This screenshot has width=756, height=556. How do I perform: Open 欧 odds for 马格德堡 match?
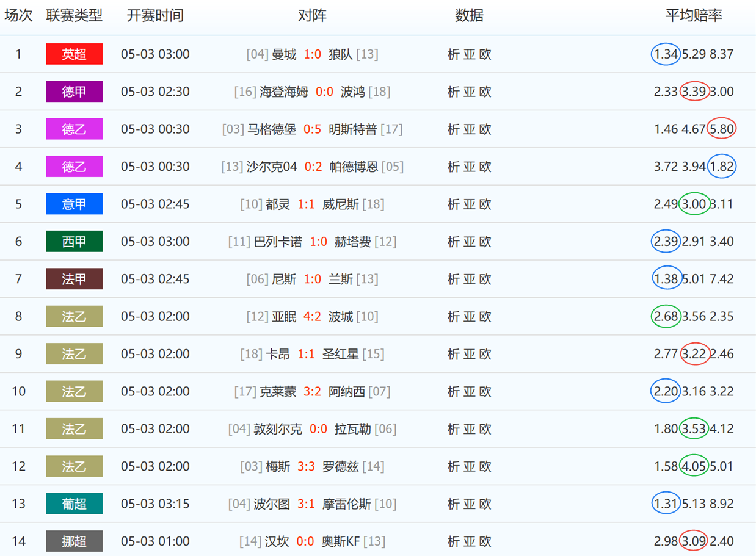(x=485, y=129)
